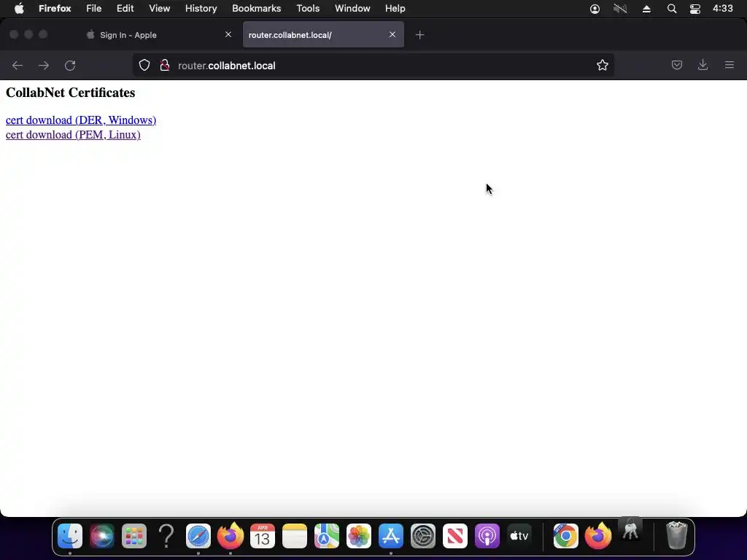The height and width of the screenshot is (560, 747).
Task: Open the Window menu
Action: coord(352,9)
